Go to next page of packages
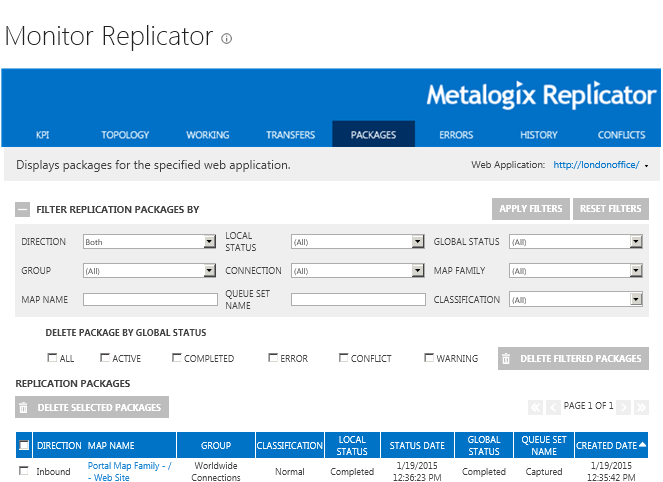The width and height of the screenshot is (663, 482). click(624, 407)
